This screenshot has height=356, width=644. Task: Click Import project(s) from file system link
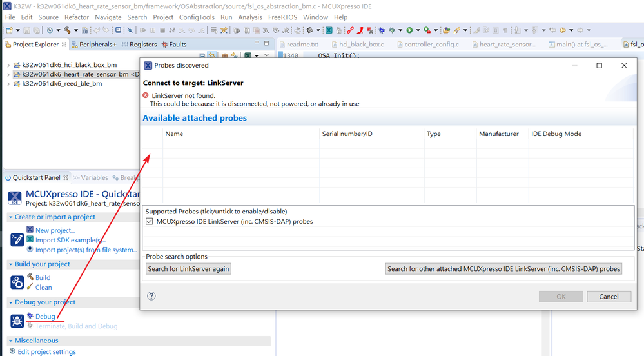pos(86,250)
